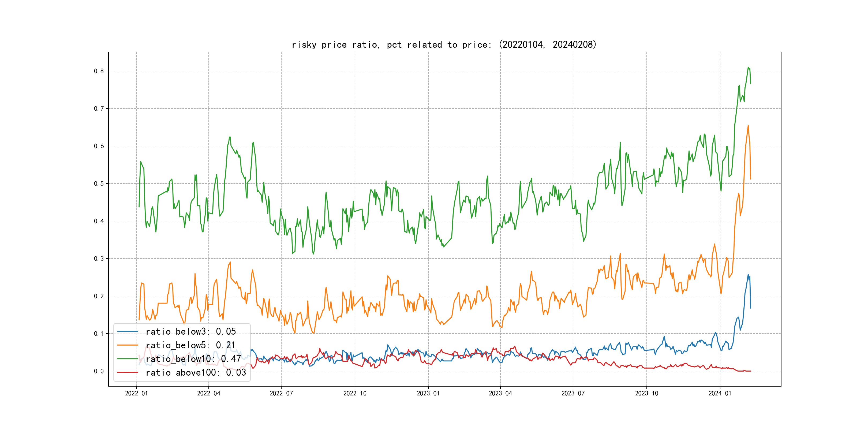Click the ratio_above100 legend label

196,373
